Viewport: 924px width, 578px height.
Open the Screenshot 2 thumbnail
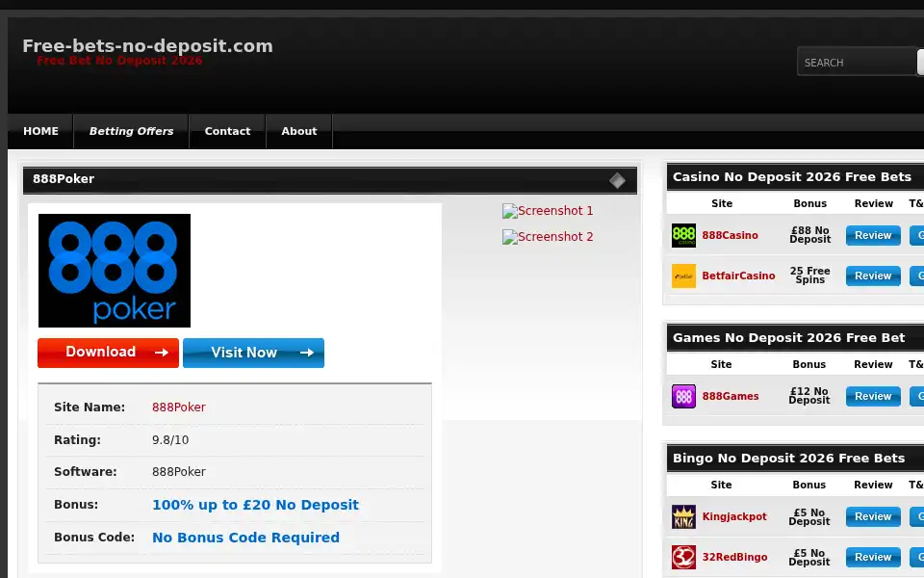[548, 237]
